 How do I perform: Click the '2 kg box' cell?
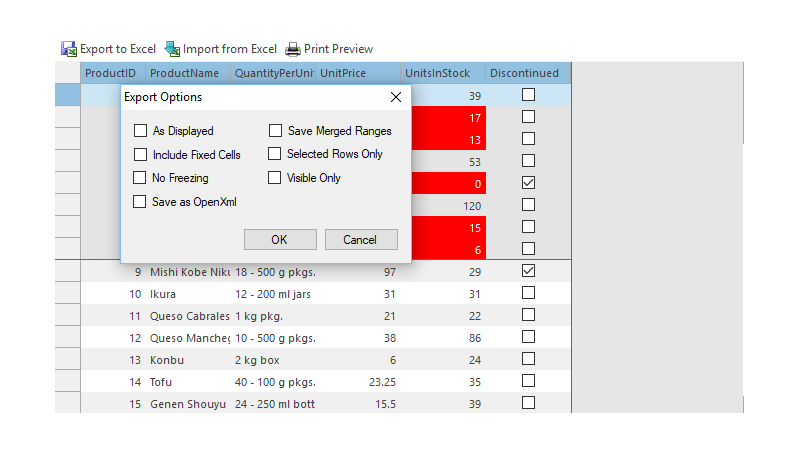click(x=273, y=360)
